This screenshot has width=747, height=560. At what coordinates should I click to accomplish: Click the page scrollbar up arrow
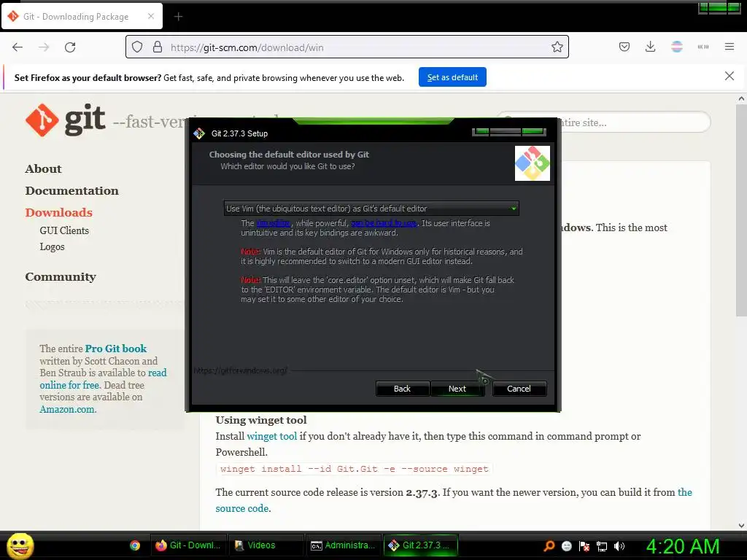(x=741, y=99)
